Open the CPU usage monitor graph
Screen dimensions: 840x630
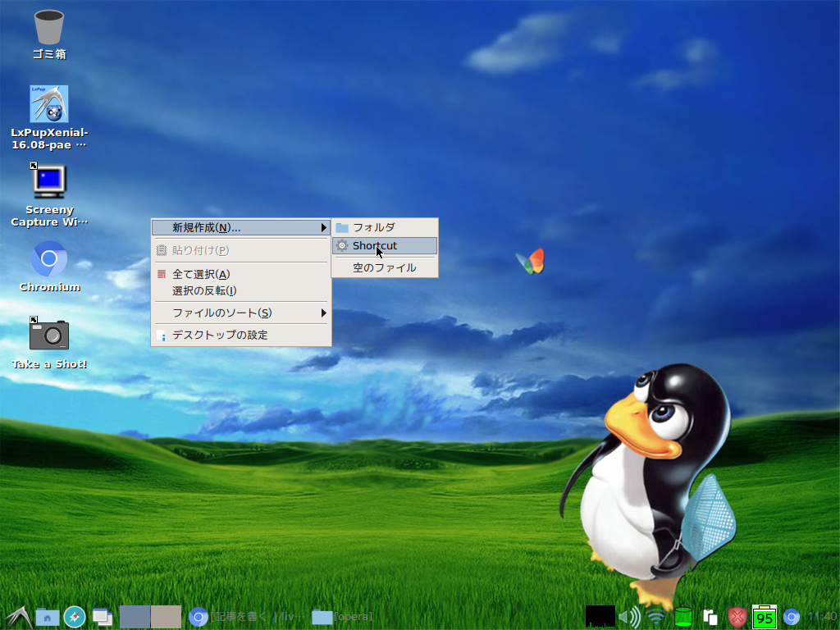600,617
